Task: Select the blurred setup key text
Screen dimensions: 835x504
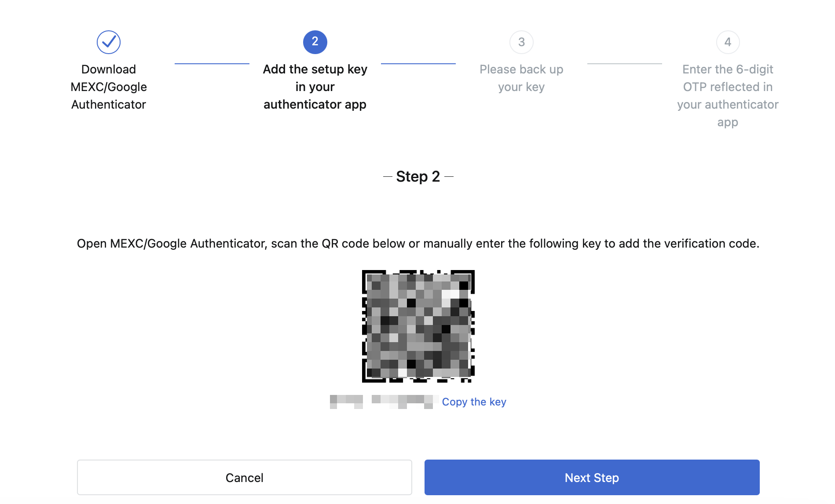Action: 384,402
